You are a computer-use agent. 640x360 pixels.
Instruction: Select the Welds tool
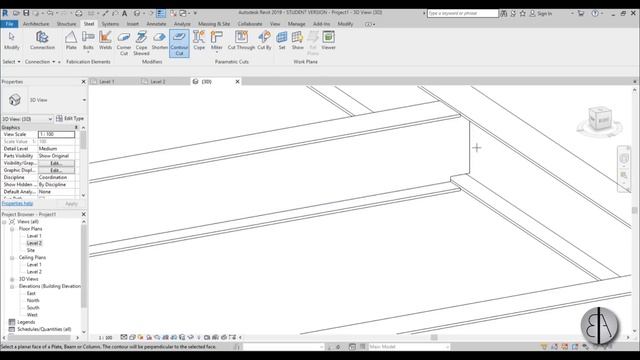[105, 40]
